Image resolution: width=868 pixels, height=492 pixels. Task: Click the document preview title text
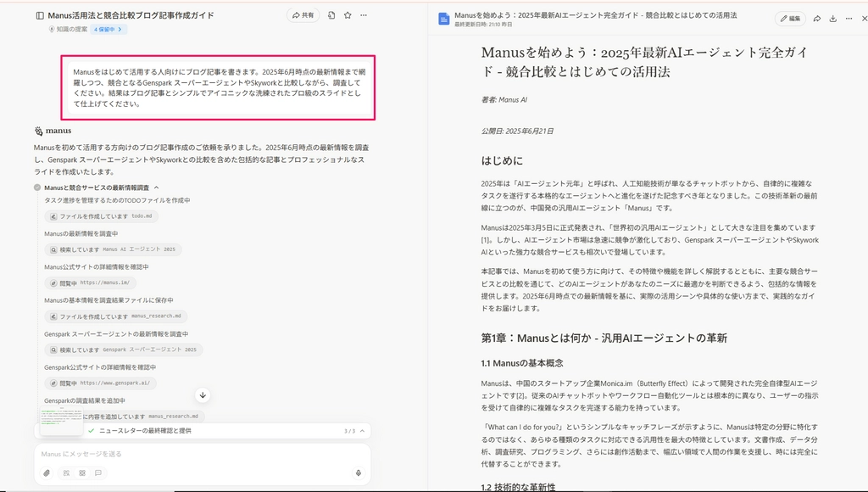(596, 15)
